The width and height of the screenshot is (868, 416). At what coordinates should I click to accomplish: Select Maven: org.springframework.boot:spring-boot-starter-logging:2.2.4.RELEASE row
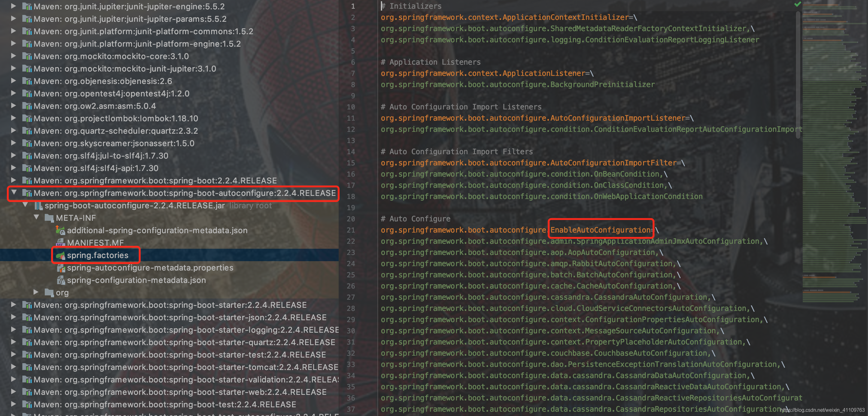[169, 330]
